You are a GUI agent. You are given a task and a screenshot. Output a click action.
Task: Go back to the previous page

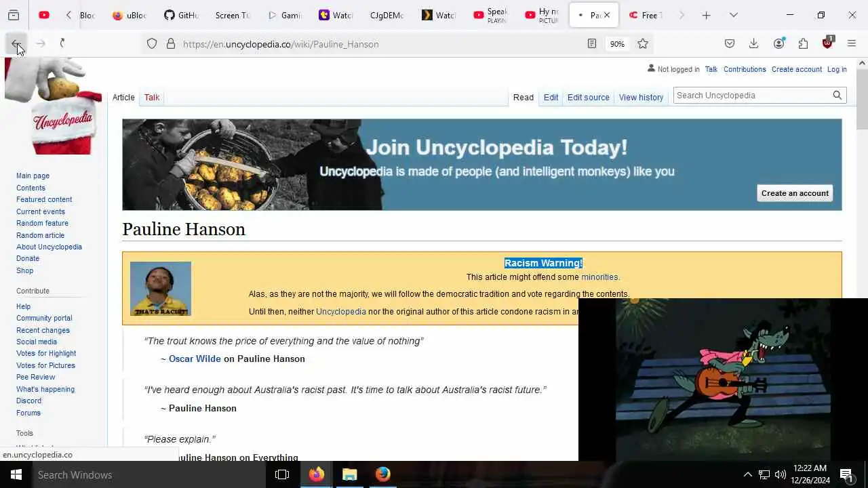[x=16, y=43]
